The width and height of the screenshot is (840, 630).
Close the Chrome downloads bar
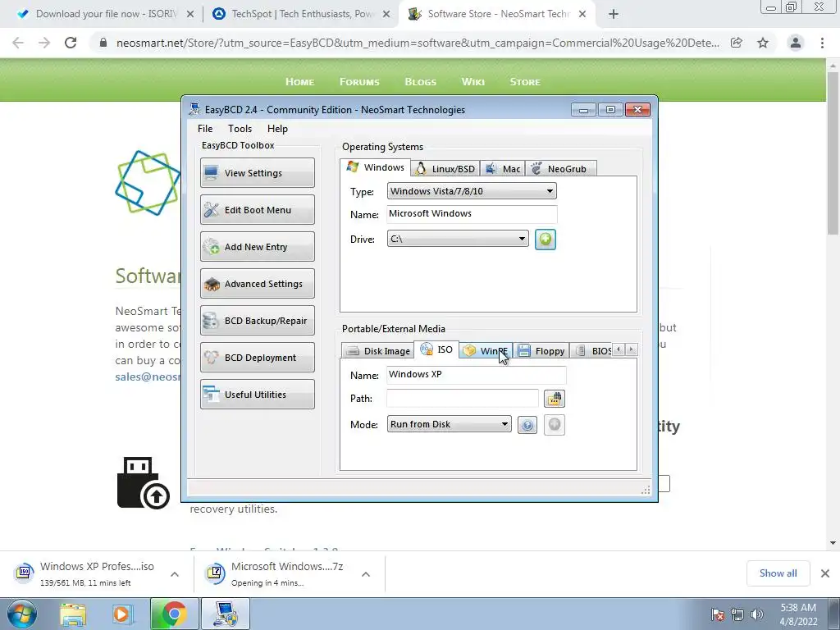pos(825,573)
